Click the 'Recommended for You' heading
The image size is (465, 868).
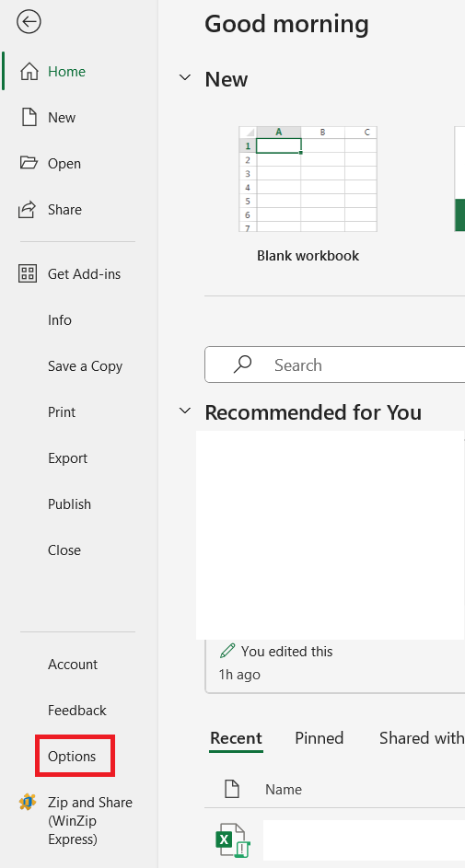(x=313, y=412)
